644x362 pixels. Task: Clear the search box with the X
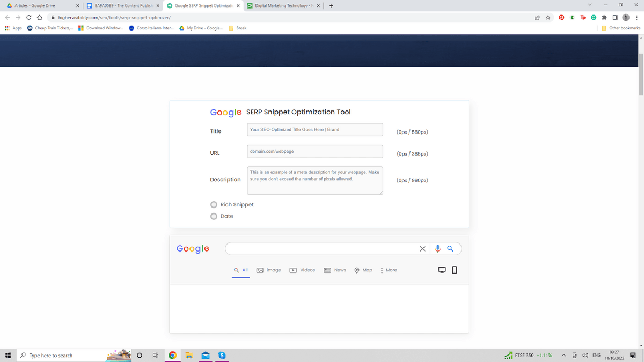point(422,248)
